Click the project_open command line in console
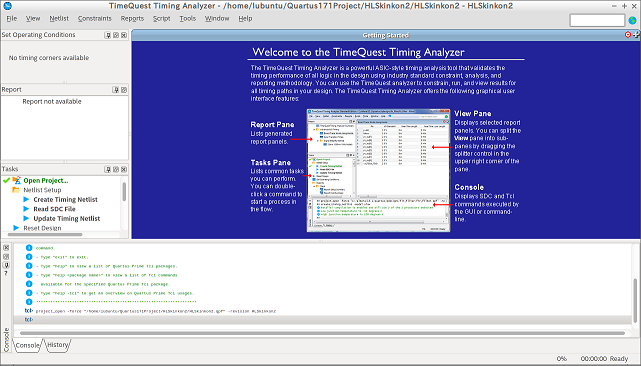Image resolution: width=641 pixels, height=366 pixels. [156, 311]
